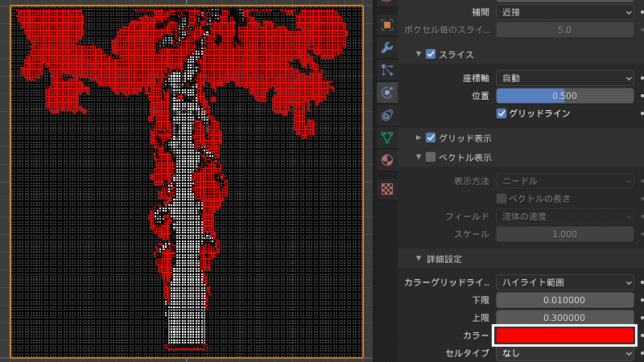Open the セルタイプ dropdown showing なし
This screenshot has height=362, width=644.
565,353
